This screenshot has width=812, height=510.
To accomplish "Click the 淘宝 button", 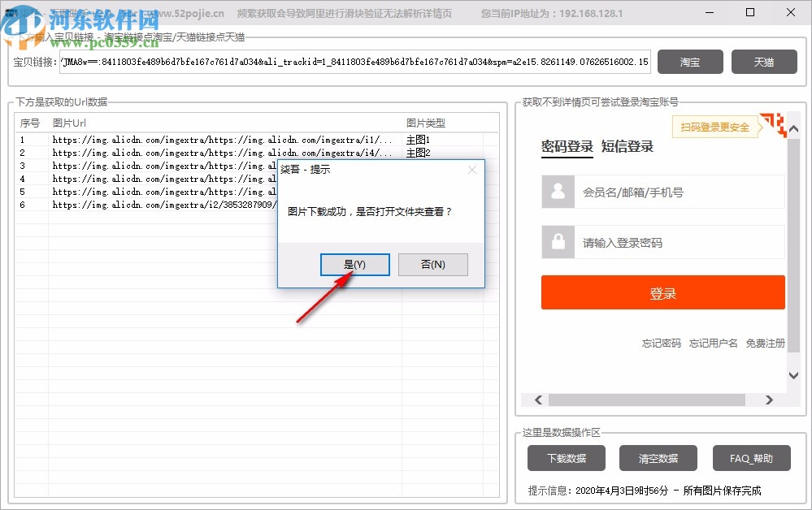I will (x=690, y=62).
